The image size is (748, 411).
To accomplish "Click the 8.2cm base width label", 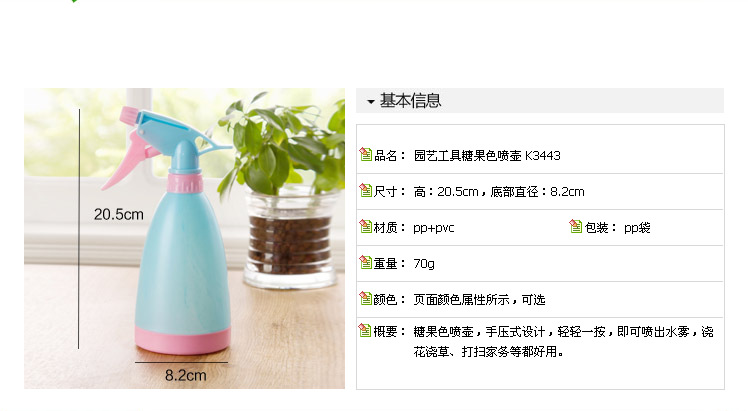I will 186,375.
